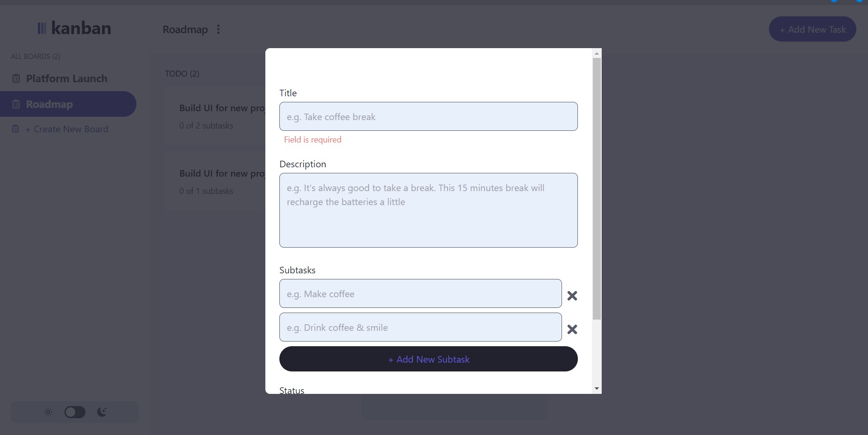Click the clipboard icon beside Create New Board

[x=15, y=128]
